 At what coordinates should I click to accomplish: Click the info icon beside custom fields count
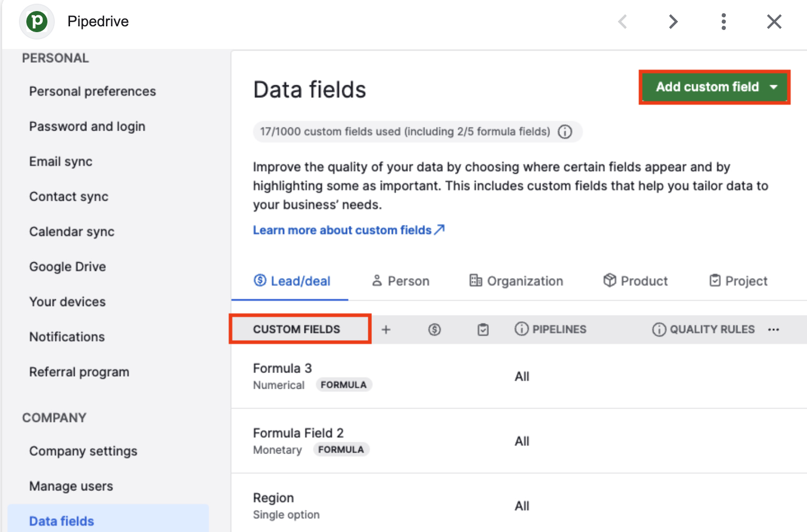coord(565,132)
